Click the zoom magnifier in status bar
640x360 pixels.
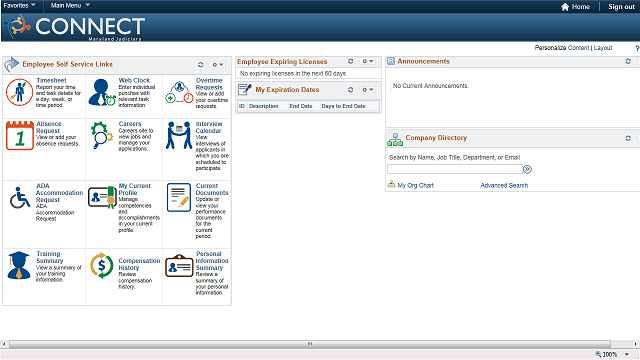point(598,354)
